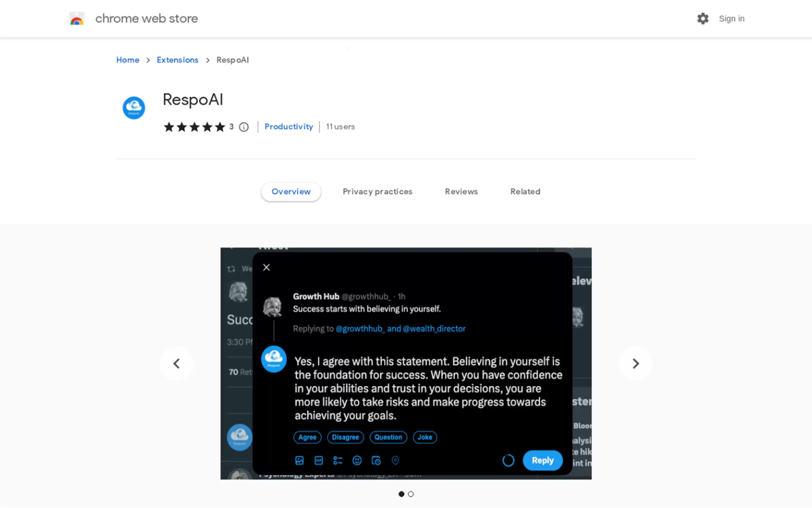Click the Growth Hub Einstein avatar in dialog
The width and height of the screenshot is (812, 508).
(x=272, y=306)
